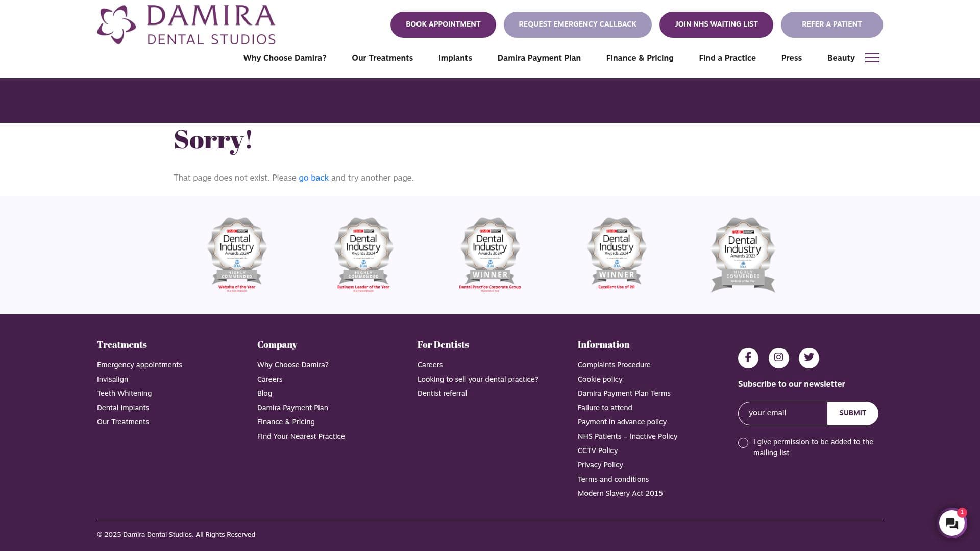Submit the newsletter subscription
Image resolution: width=980 pixels, height=551 pixels.
(x=852, y=413)
